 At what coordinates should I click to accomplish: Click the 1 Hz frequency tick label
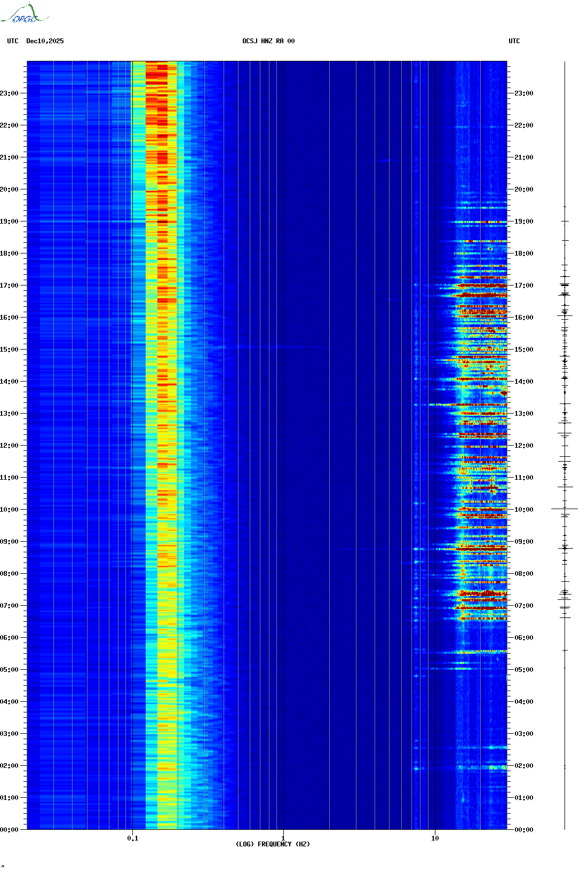283,838
